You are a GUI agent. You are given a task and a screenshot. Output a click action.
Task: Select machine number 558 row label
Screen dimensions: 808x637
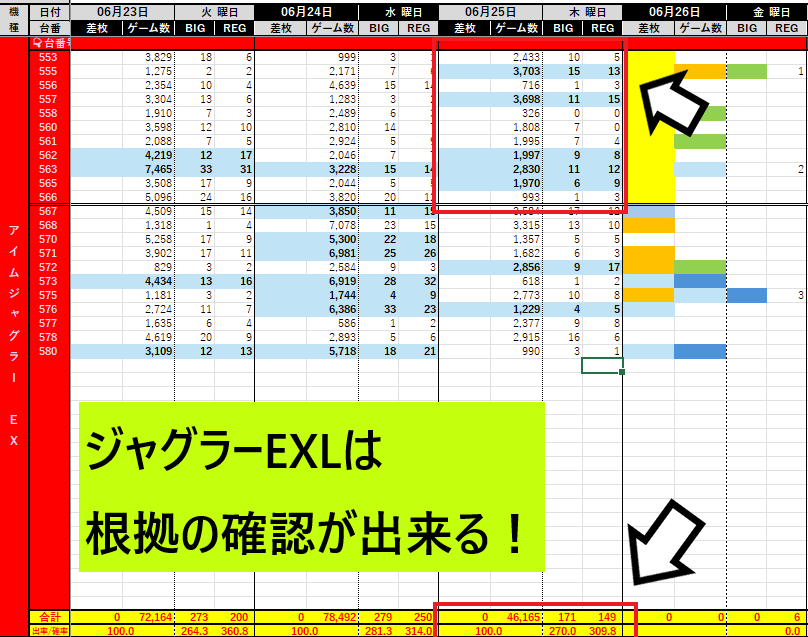tap(48, 113)
